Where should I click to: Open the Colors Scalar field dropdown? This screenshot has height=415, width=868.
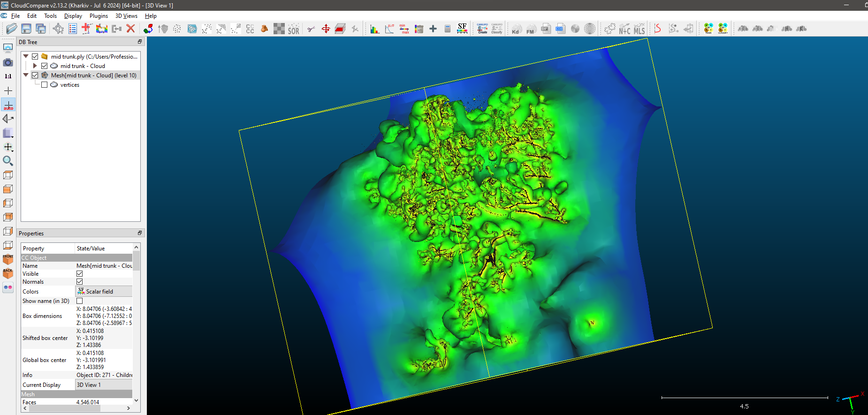click(104, 291)
